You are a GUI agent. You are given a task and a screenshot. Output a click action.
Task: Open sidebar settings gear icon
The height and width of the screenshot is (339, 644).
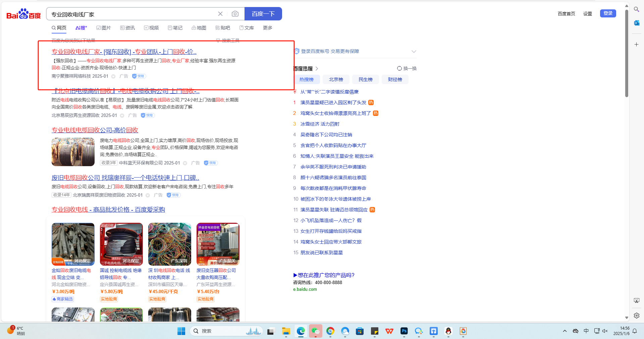coord(636,315)
